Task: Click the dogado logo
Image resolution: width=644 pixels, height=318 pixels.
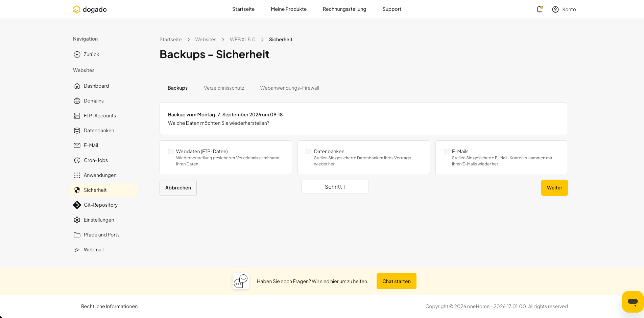Action: tap(90, 9)
